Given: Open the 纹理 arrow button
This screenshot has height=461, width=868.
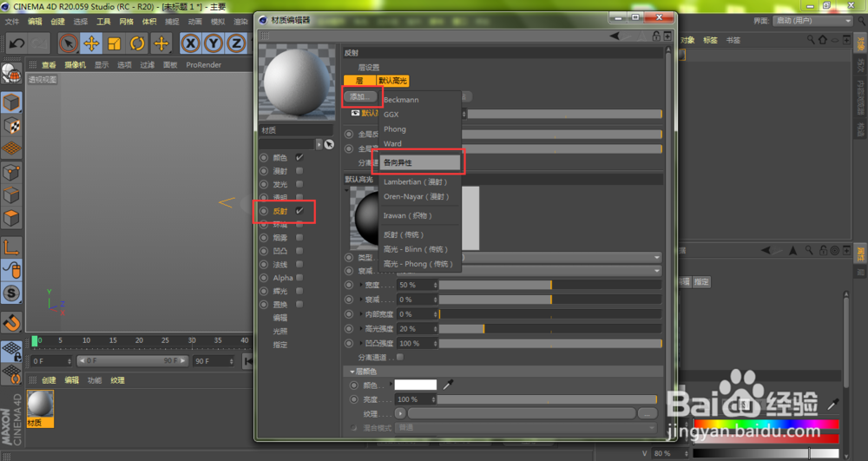Looking at the screenshot, I should click(400, 413).
